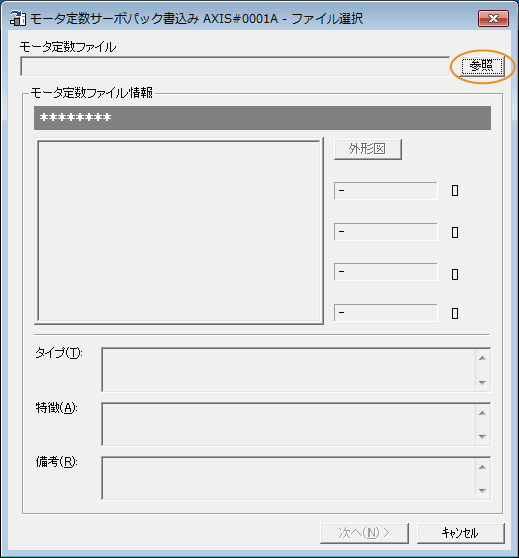Click down arrow of 特徴 scrollbar
The width and height of the screenshot is (519, 558).
click(482, 437)
